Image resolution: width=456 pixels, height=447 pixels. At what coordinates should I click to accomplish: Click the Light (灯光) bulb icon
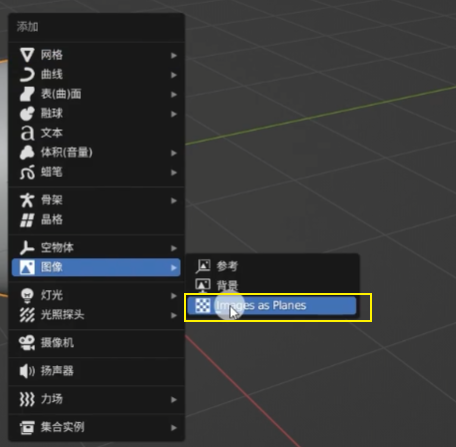27,296
